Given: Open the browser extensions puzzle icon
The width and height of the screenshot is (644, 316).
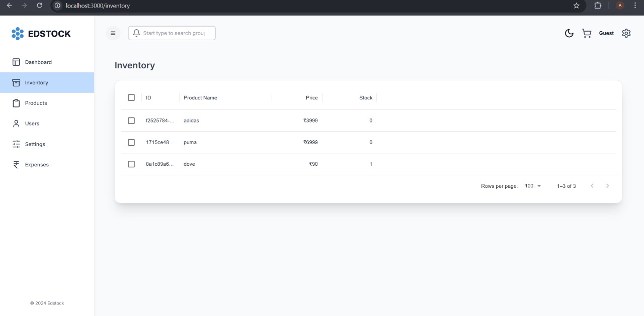Looking at the screenshot, I should click(x=598, y=6).
